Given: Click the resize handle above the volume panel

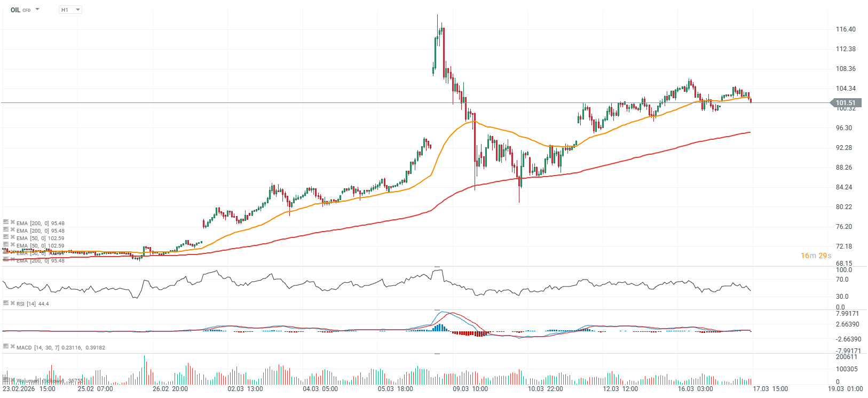Looking at the screenshot, I should click(437, 354).
